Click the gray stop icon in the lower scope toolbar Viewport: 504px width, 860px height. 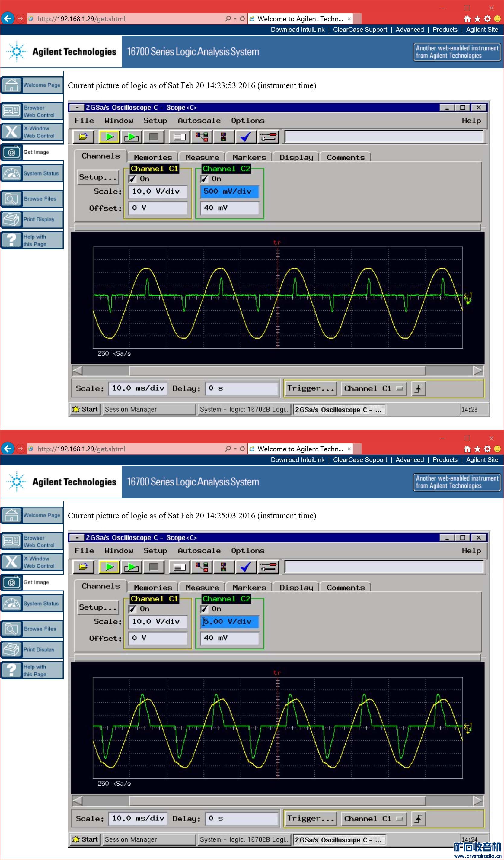click(x=153, y=567)
